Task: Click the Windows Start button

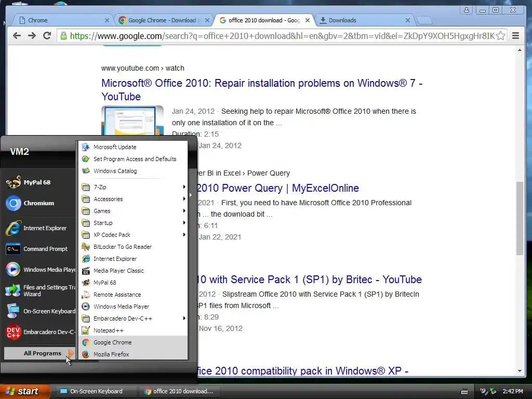Action: click(24, 391)
